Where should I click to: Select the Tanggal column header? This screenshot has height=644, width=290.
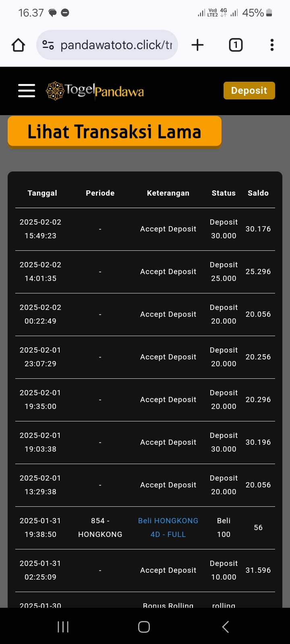coord(42,193)
